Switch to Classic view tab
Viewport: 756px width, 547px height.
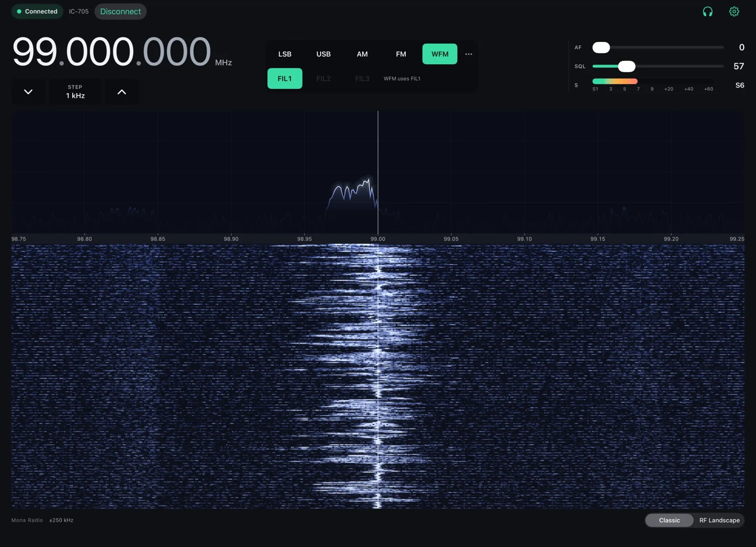tap(669, 520)
